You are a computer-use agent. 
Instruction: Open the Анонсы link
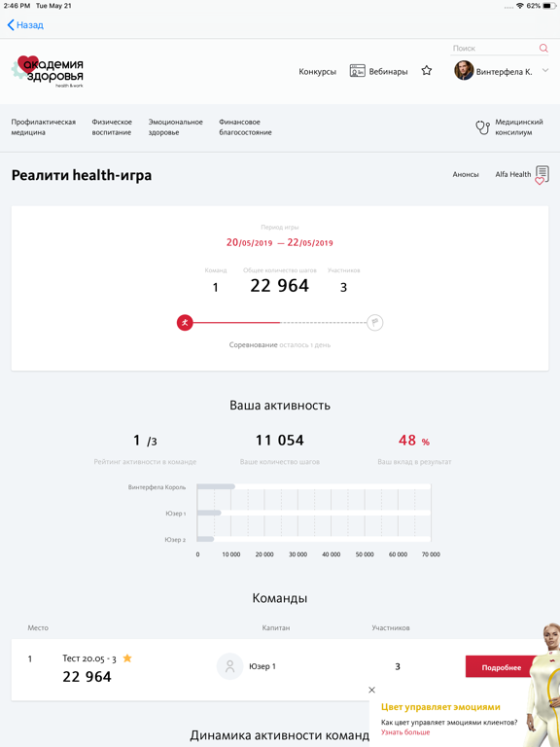[x=466, y=174]
